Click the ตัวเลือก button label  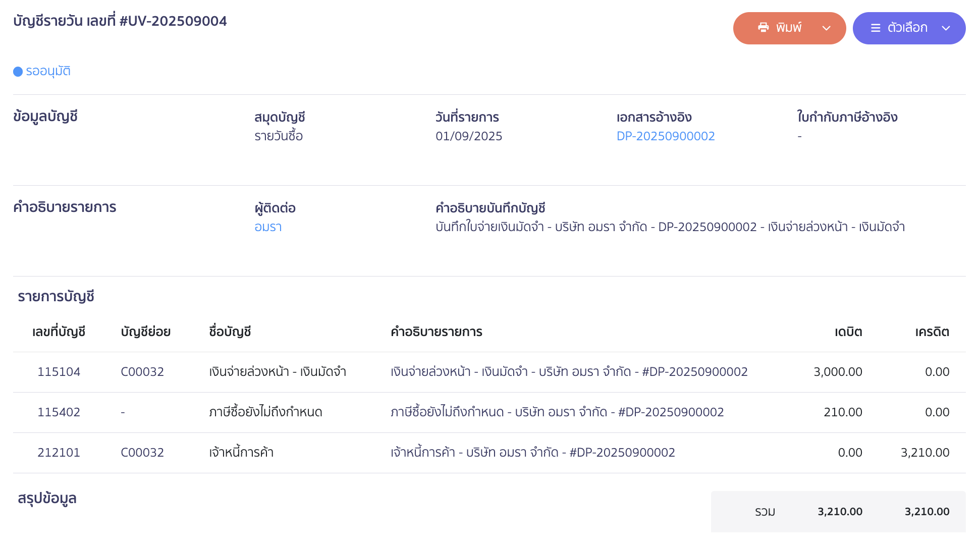[907, 28]
